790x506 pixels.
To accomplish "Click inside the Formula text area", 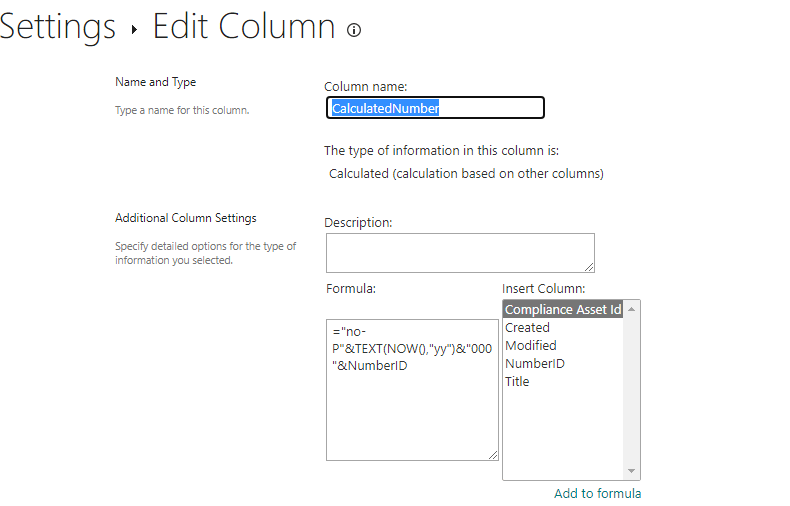I will [412, 390].
